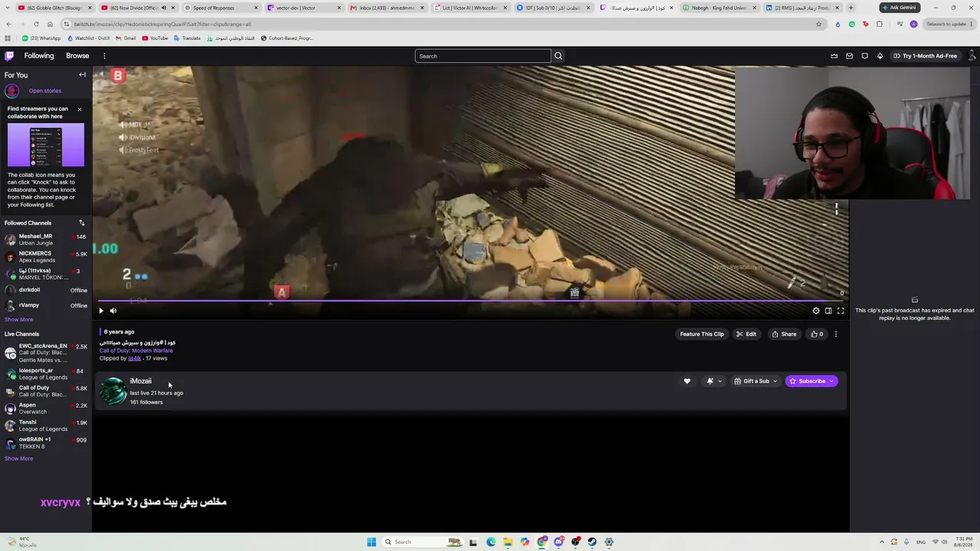This screenshot has height=551, width=980.
Task: Expand Show More under Followed Channels
Action: (18, 319)
